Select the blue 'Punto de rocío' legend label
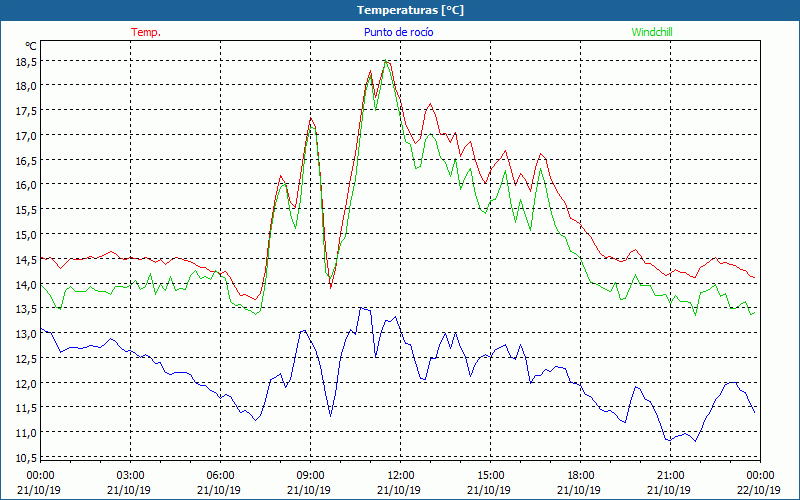Viewport: 800px width, 500px height. click(398, 32)
